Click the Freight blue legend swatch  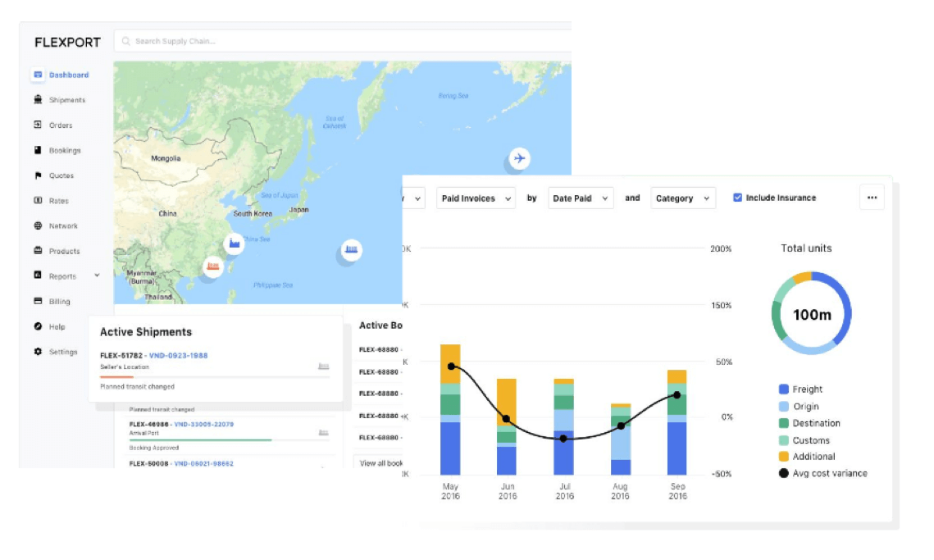[x=784, y=389]
